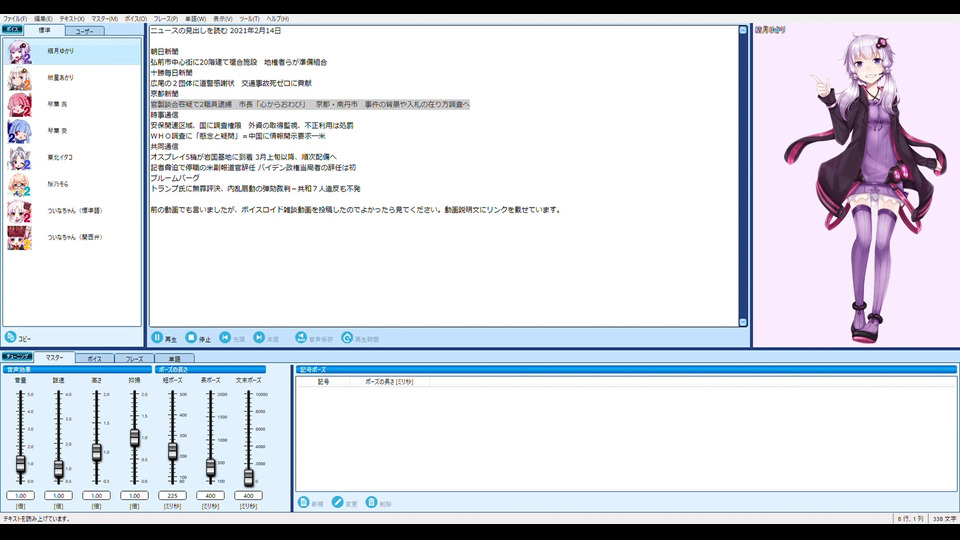Click the text editor scrollbar up arrow
The image size is (960, 540).
click(x=743, y=30)
